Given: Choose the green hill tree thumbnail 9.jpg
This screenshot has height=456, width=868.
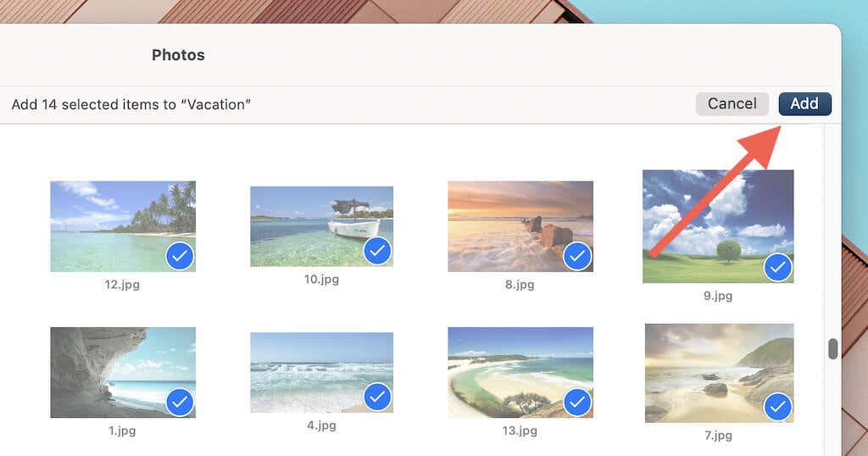Looking at the screenshot, I should click(x=718, y=226).
